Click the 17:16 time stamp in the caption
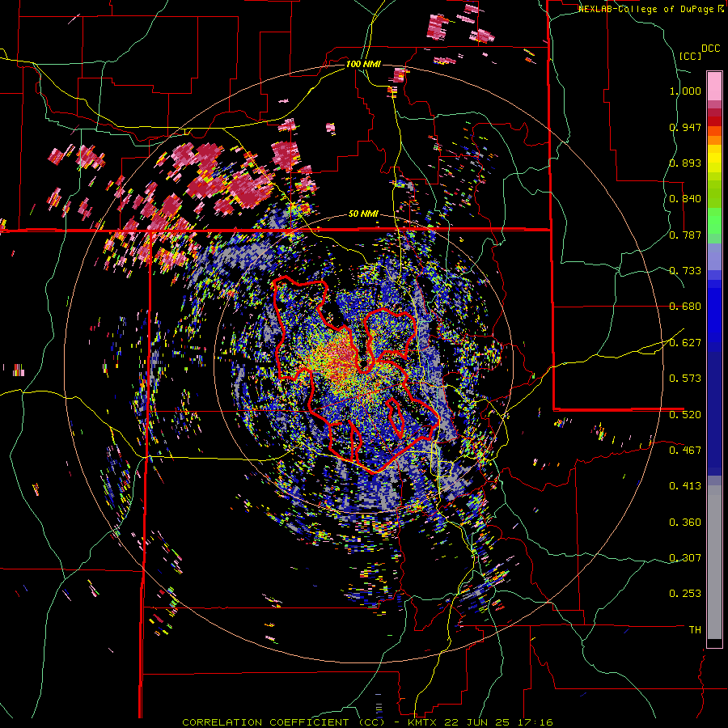Screen dimensions: 728x728 (x=534, y=722)
